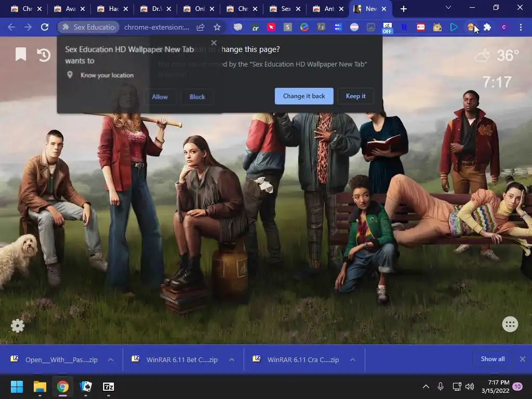Open the settings gear at bottom left
This screenshot has width=532, height=399.
(18, 326)
